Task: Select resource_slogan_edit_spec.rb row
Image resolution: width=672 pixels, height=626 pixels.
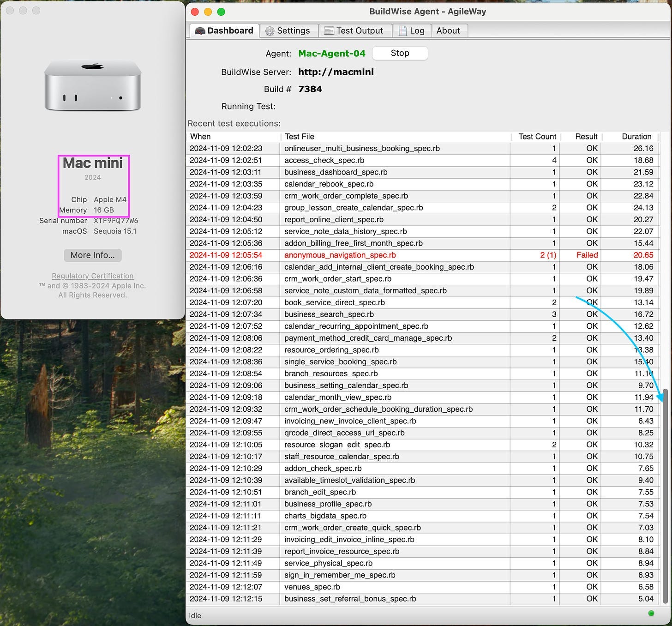Action: 422,445
